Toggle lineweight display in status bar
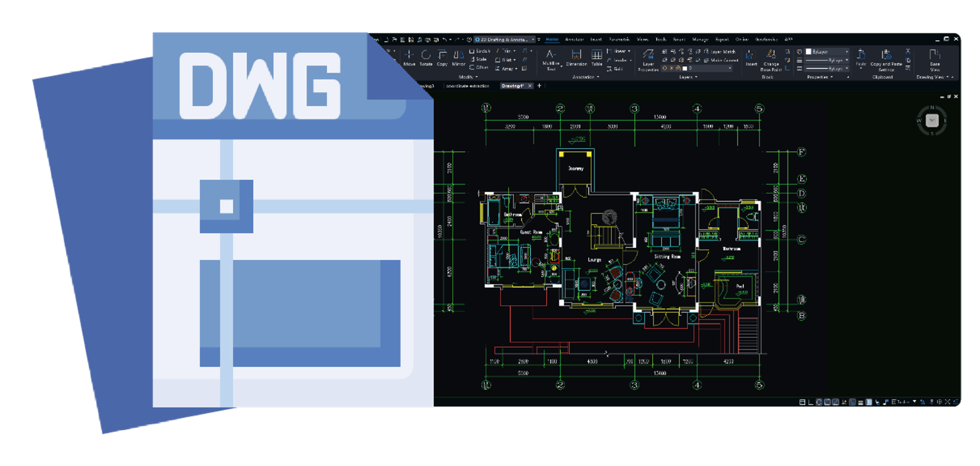Image resolution: width=980 pixels, height=466 pixels. (x=861, y=402)
